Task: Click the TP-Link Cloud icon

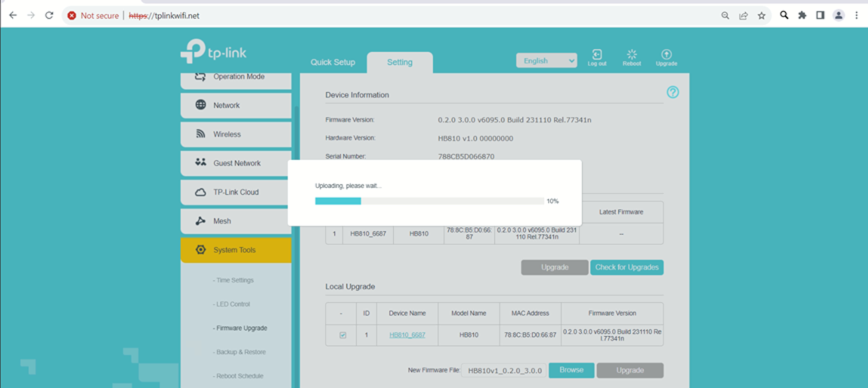Action: (200, 192)
